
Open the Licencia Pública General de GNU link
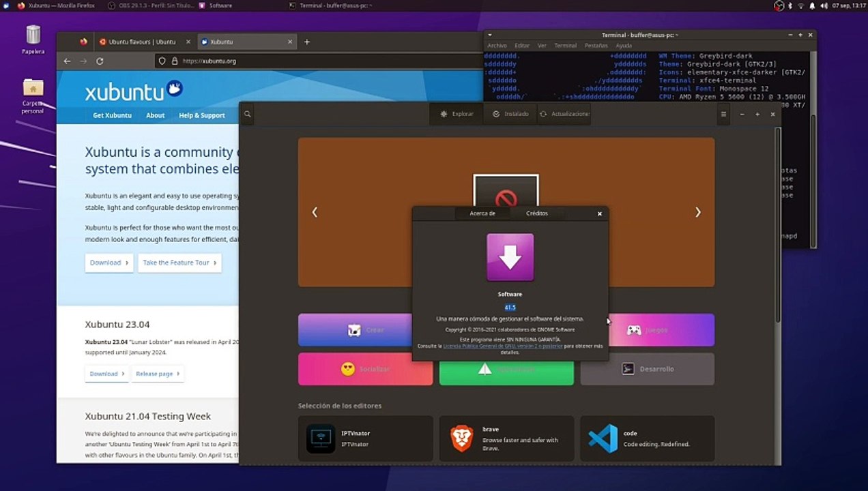pos(503,346)
